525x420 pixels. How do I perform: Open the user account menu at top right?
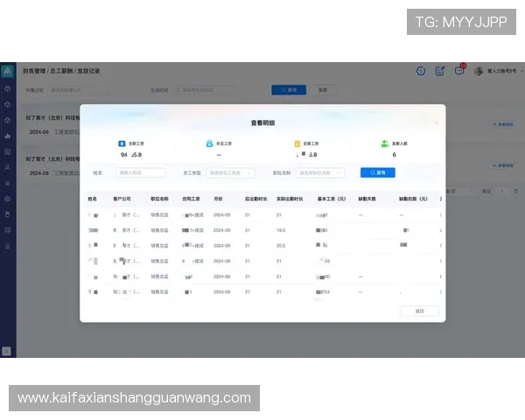coord(496,71)
